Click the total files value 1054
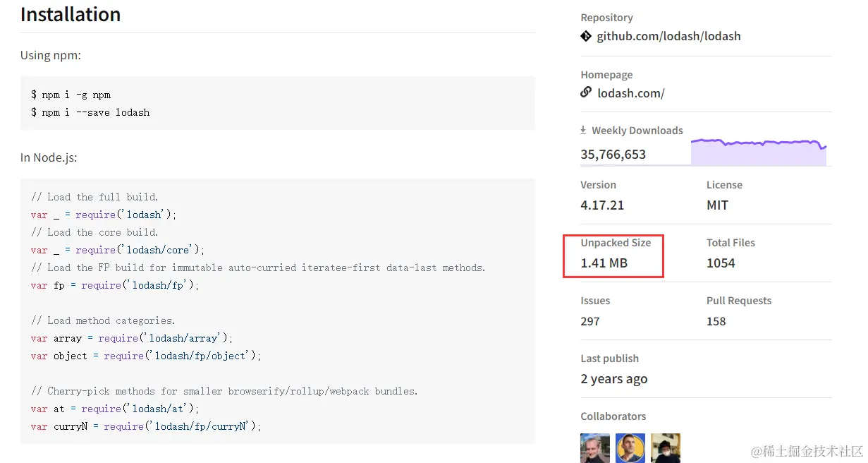The height and width of the screenshot is (463, 868). [x=721, y=263]
